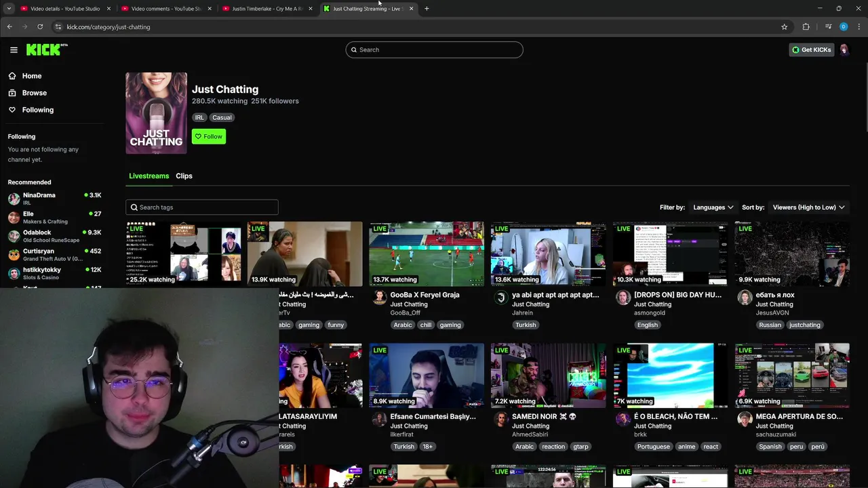This screenshot has width=868, height=488.
Task: Click the Ilkerfirat streamer avatar
Action: click(380, 419)
